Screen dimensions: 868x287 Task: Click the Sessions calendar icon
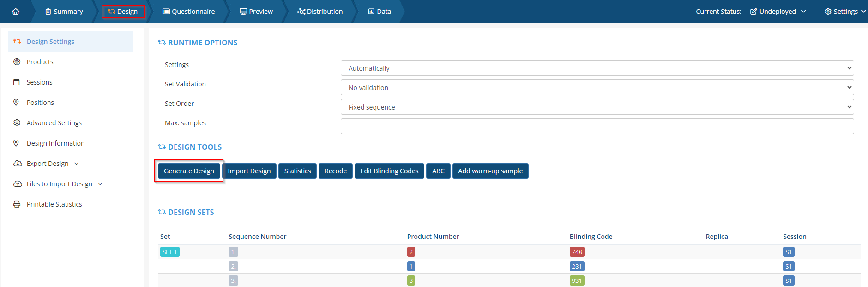tap(17, 82)
